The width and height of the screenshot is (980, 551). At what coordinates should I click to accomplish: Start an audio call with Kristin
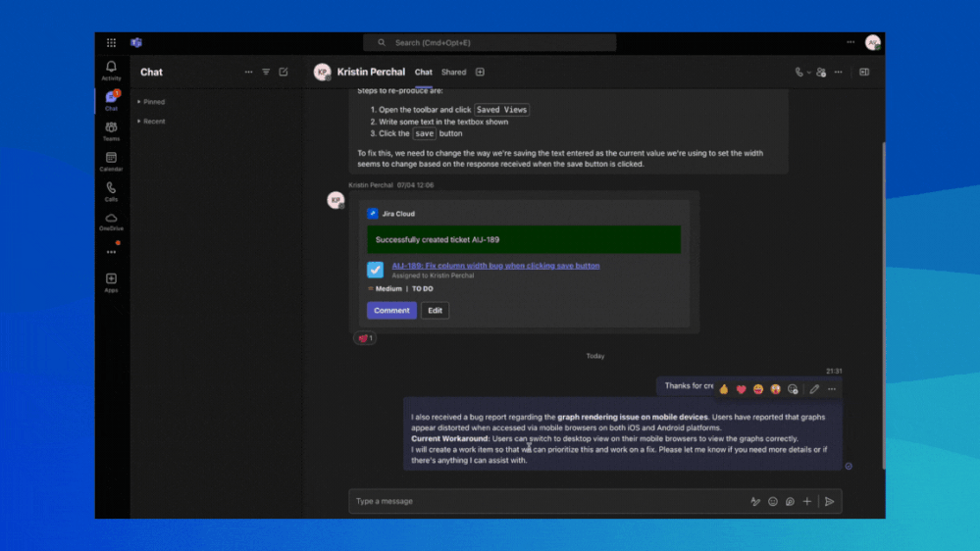799,72
